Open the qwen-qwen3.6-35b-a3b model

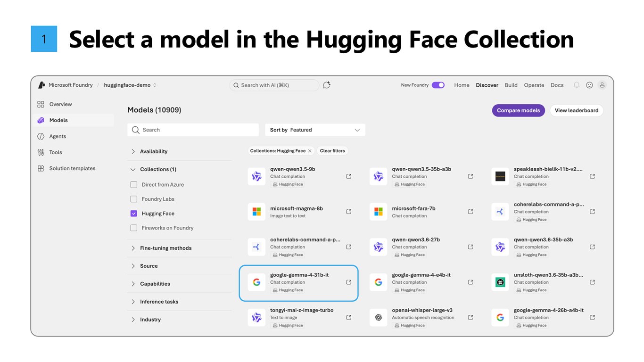tap(543, 239)
